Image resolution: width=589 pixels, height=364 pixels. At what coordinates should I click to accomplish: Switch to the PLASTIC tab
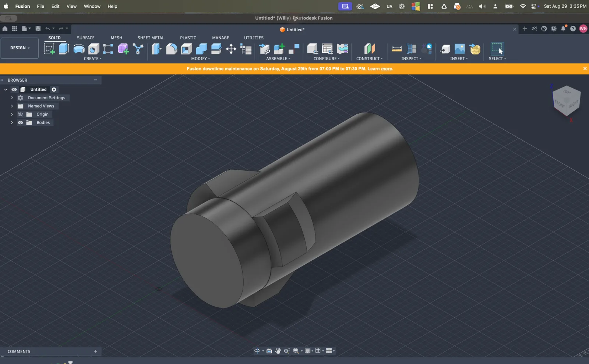(188, 38)
